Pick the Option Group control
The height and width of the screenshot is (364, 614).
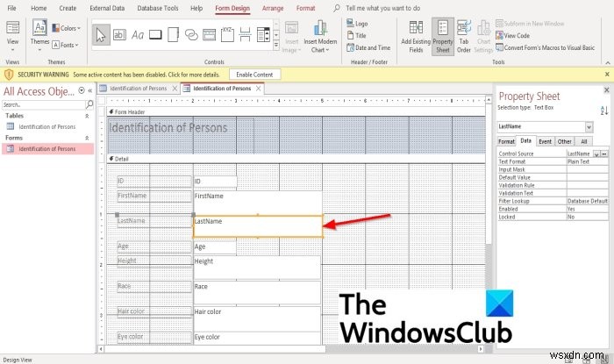tap(227, 34)
